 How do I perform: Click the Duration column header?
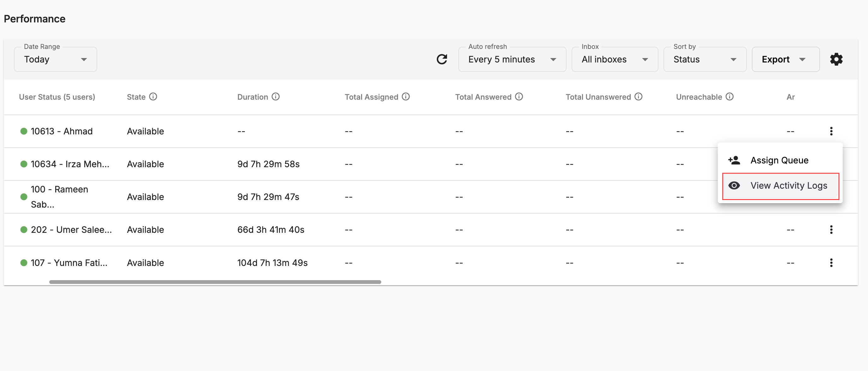click(x=253, y=97)
